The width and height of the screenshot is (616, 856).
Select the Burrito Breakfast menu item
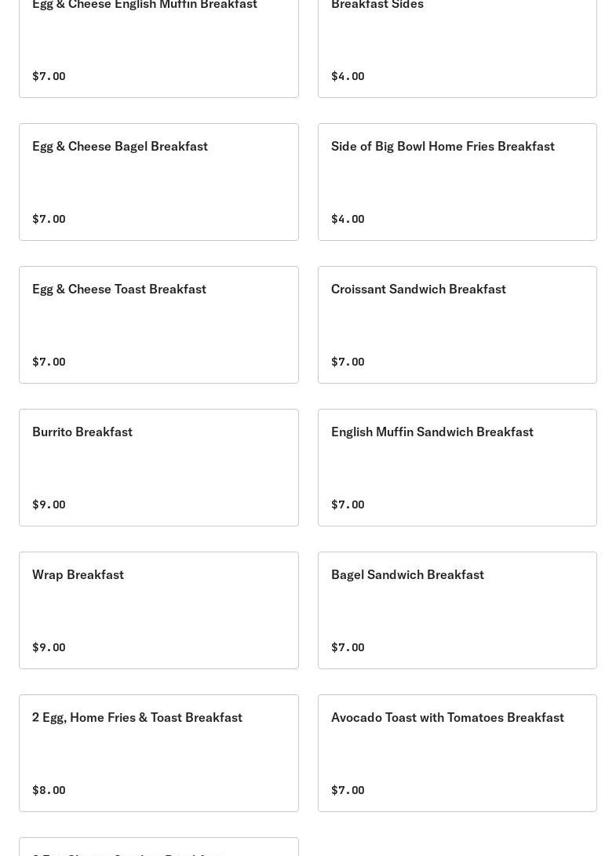(82, 432)
